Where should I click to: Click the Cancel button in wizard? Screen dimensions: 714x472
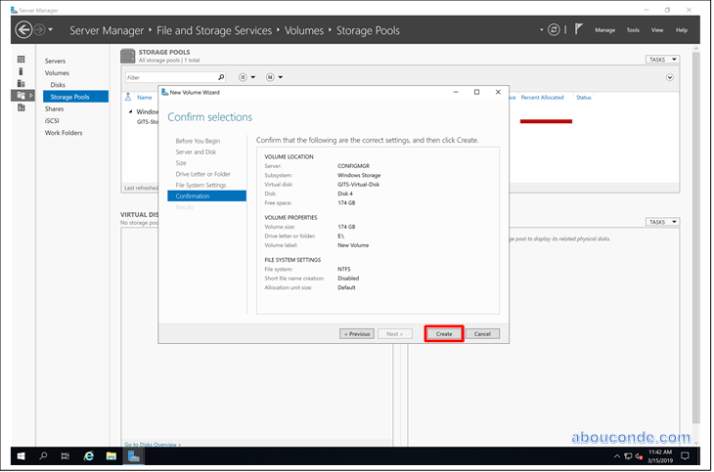[481, 333]
